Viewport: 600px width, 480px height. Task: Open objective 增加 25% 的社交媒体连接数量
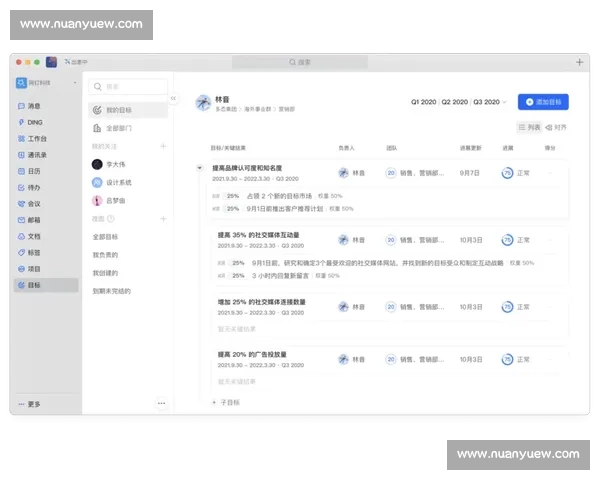click(x=261, y=302)
